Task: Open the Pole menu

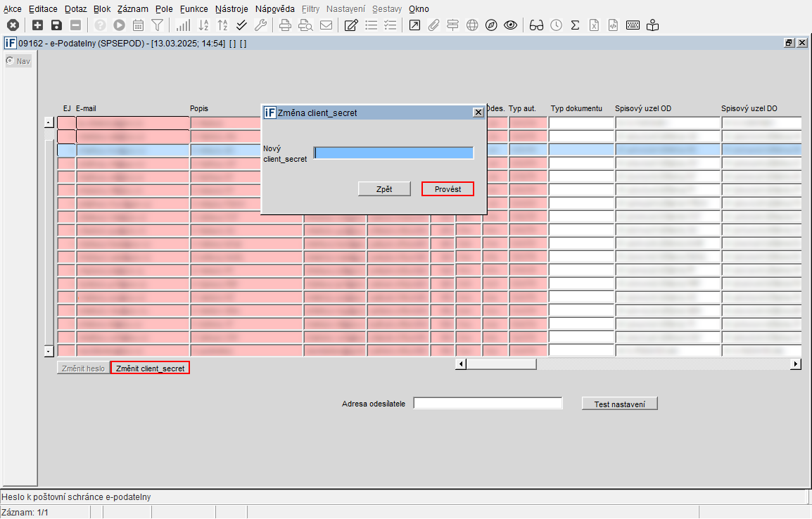Action: click(164, 9)
